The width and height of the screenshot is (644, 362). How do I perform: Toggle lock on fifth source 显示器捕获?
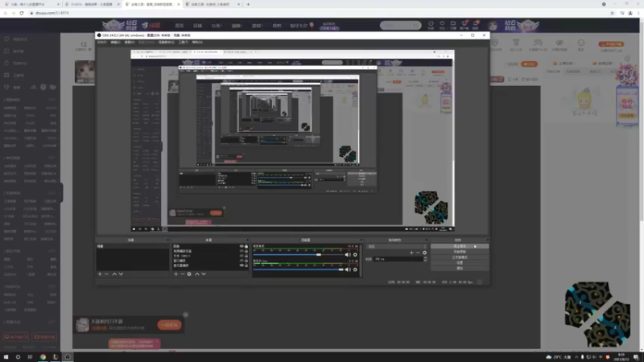click(x=246, y=265)
